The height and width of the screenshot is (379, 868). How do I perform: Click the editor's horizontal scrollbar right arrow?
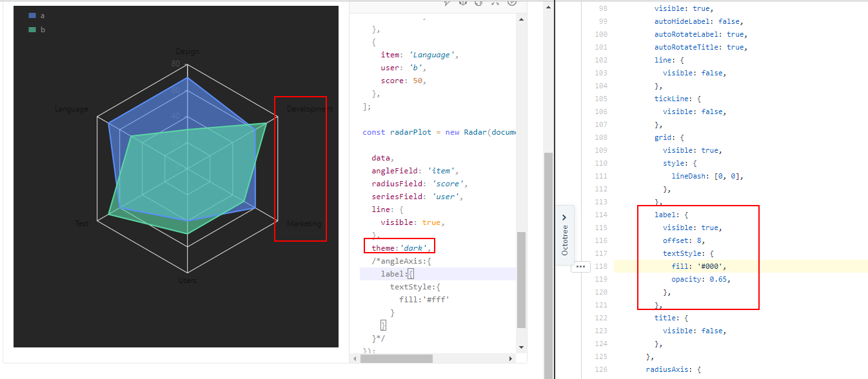point(511,358)
